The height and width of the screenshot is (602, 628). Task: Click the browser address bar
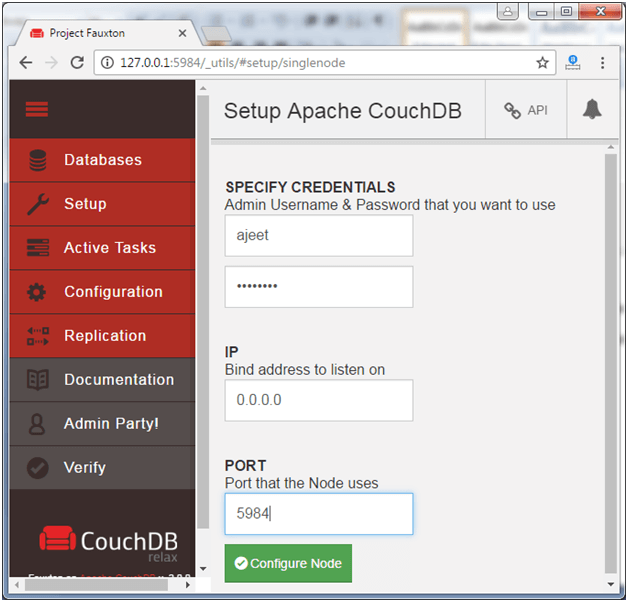(x=324, y=62)
